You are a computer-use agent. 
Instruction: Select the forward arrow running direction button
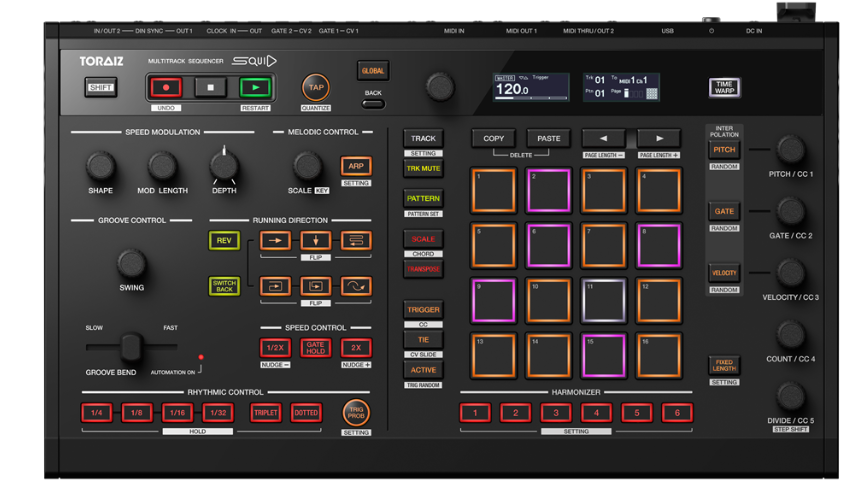[x=275, y=241]
